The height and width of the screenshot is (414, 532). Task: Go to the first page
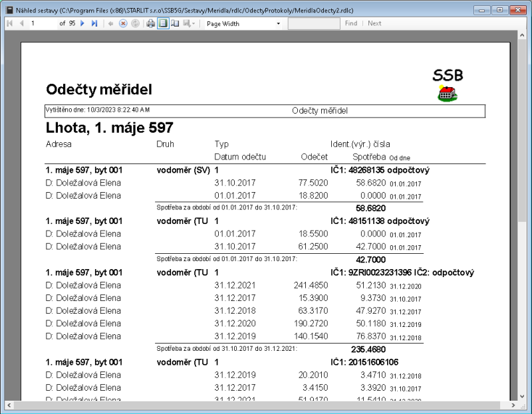[x=9, y=23]
